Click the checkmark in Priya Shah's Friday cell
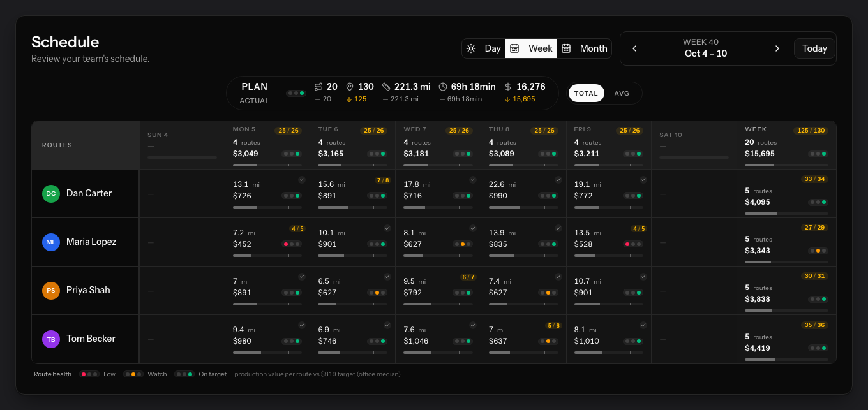Screen dimensions: 868x410 643,277
